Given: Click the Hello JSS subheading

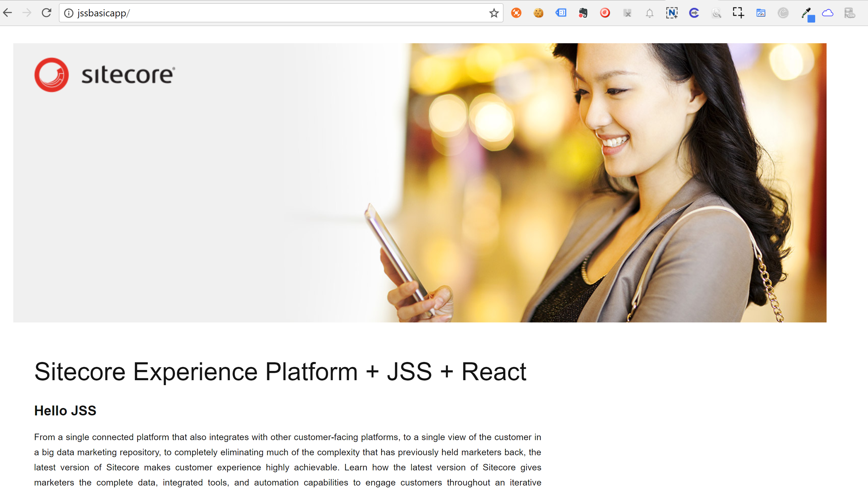Looking at the screenshot, I should tap(65, 410).
